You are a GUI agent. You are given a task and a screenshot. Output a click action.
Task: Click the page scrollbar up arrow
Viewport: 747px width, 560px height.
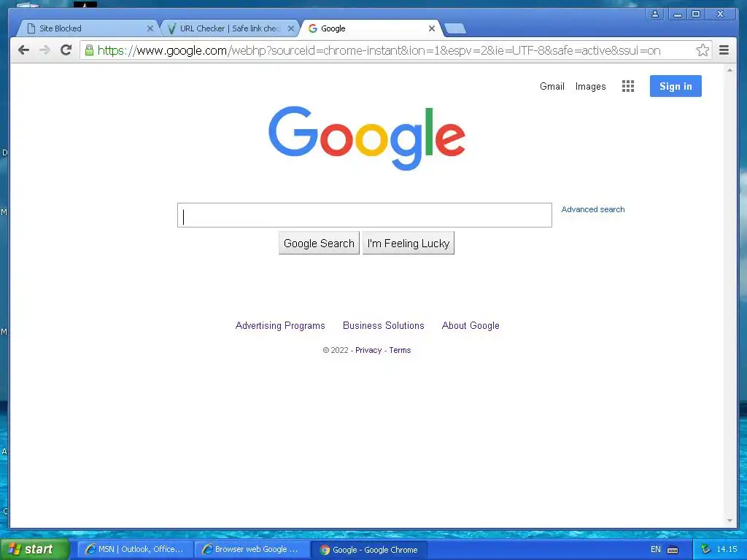[x=729, y=70]
